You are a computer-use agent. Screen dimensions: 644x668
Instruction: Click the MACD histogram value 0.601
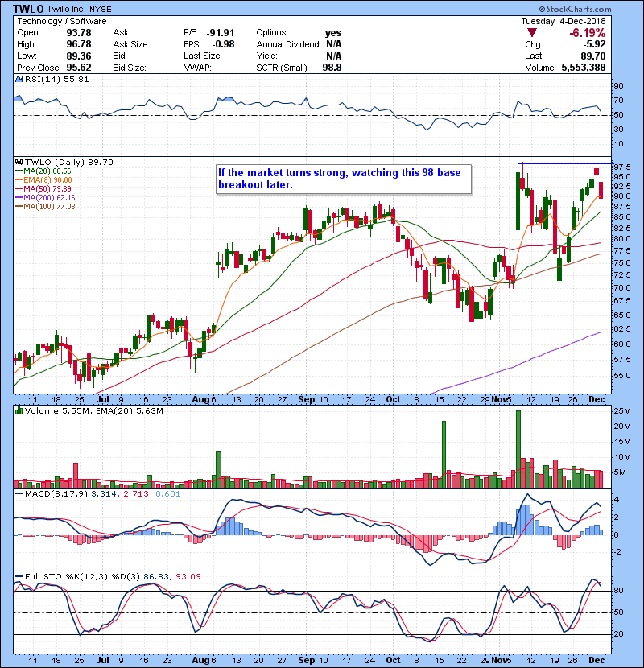(x=168, y=494)
